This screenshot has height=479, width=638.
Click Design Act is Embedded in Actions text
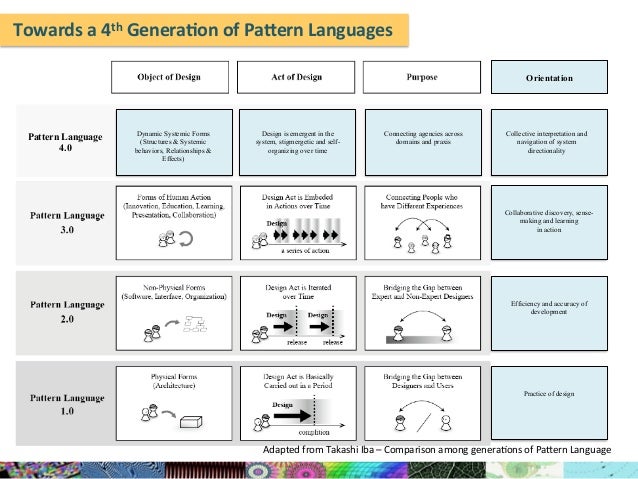click(x=298, y=201)
